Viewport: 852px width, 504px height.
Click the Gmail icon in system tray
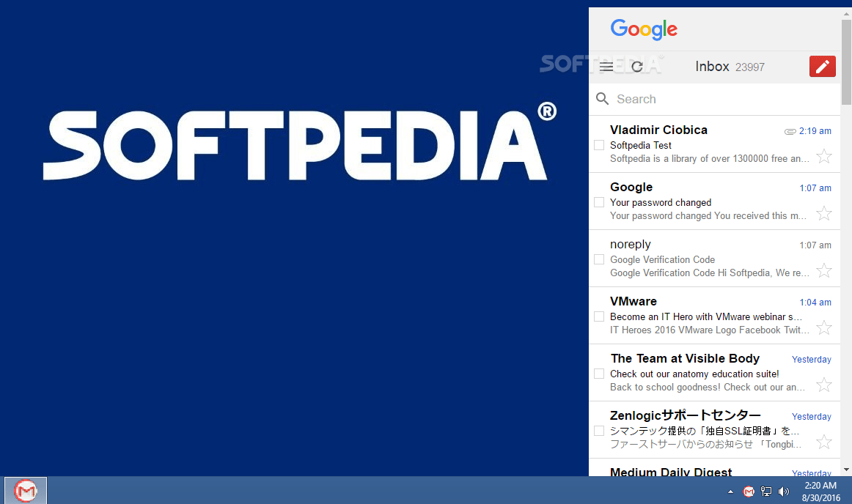[749, 492]
